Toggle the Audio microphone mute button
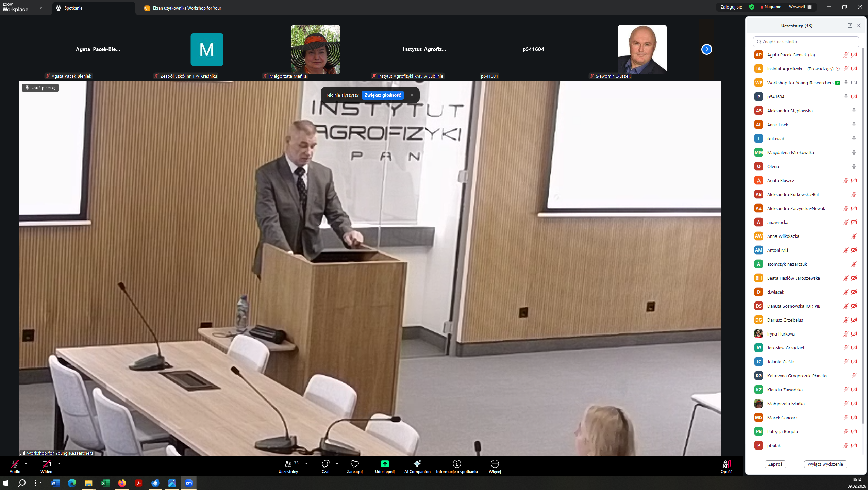This screenshot has height=490, width=868. click(15, 464)
